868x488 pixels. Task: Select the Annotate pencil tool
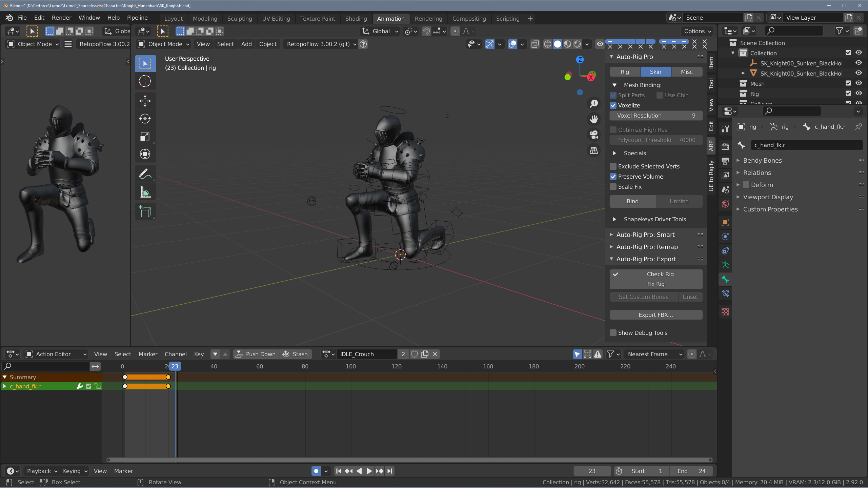(145, 174)
